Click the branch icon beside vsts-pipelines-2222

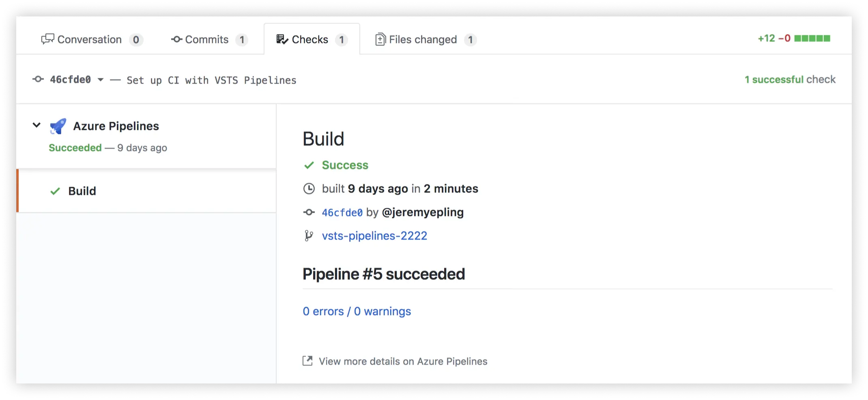[309, 236]
